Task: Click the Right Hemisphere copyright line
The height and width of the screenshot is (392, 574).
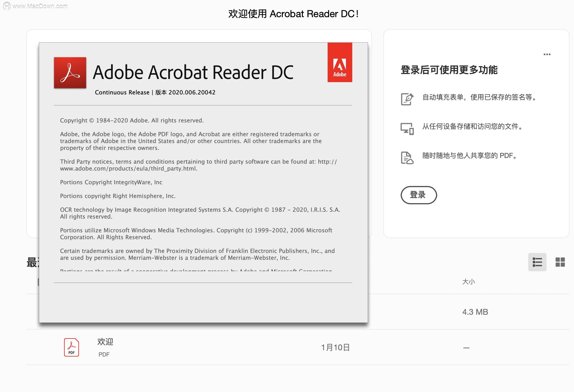Action: pyautogui.click(x=118, y=196)
